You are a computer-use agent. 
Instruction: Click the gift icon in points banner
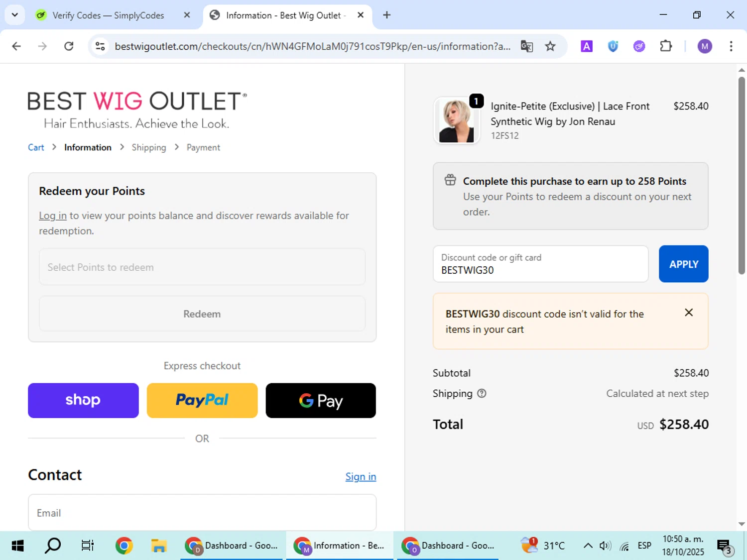pyautogui.click(x=450, y=180)
